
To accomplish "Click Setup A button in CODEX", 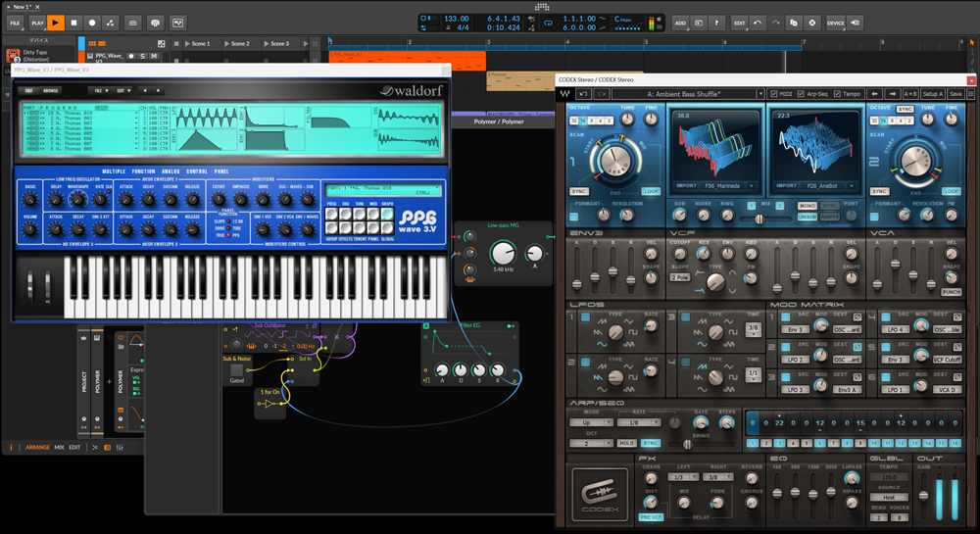I will (933, 94).
